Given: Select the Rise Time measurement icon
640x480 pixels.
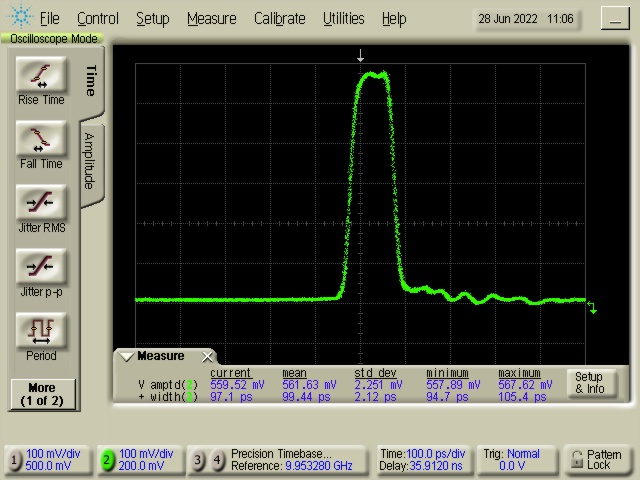Looking at the screenshot, I should [x=41, y=76].
